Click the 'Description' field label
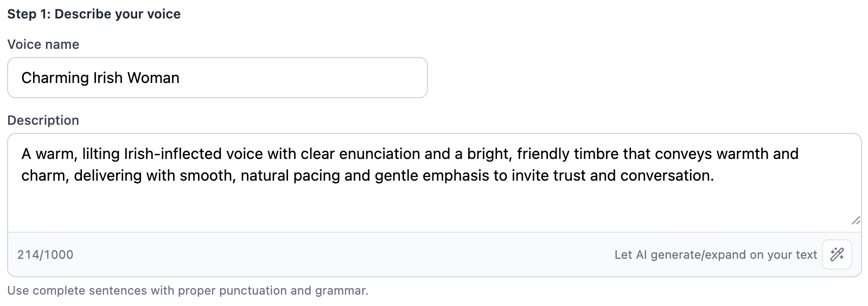868x306 pixels. point(43,120)
